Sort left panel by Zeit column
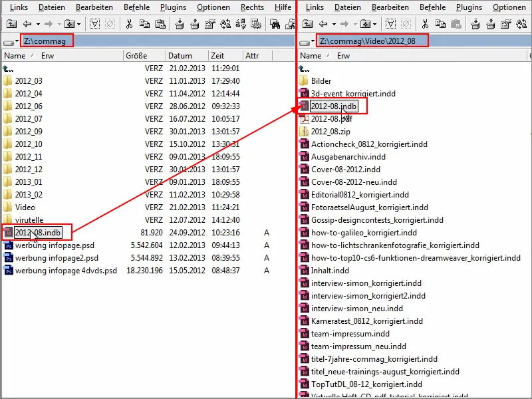Screen dimensions: 532x399 [217, 56]
